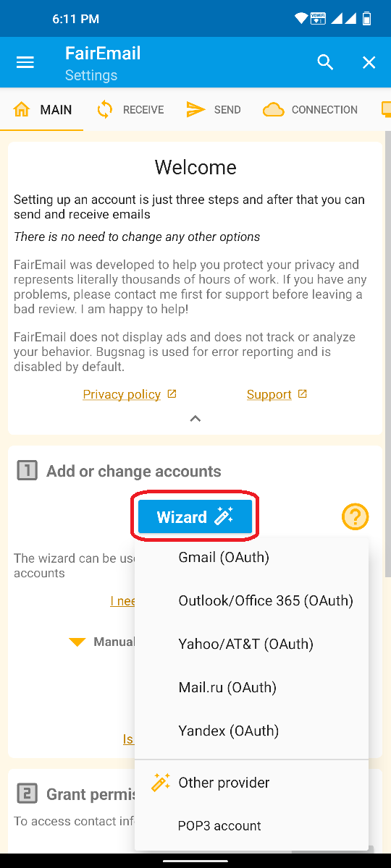Tap the yellow question mark help icon
This screenshot has height=868, width=391.
pyautogui.click(x=355, y=516)
